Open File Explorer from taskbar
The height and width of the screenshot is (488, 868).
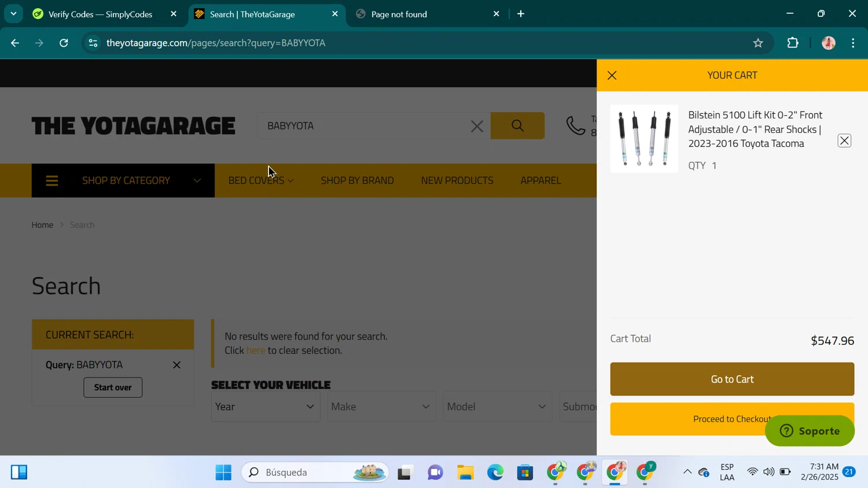pos(465,472)
